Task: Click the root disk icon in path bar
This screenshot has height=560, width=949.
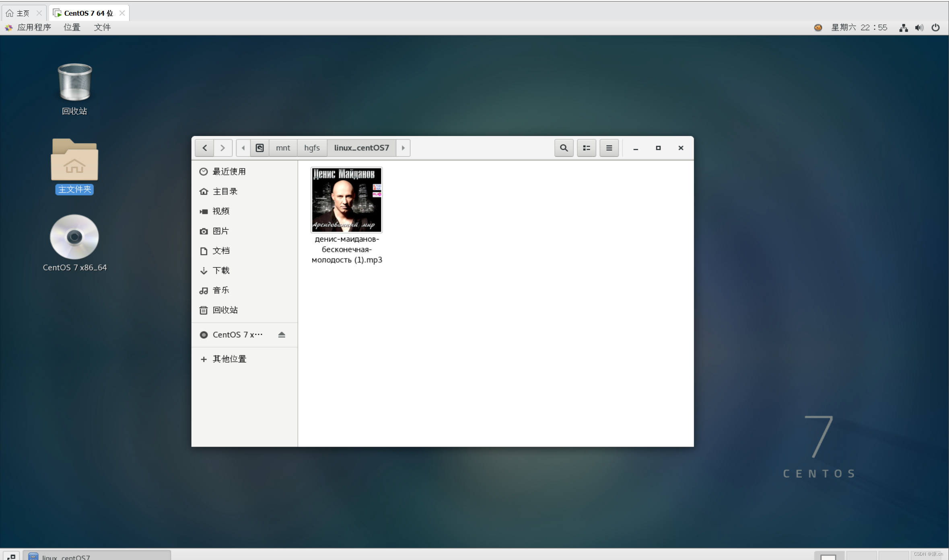Action: click(259, 148)
